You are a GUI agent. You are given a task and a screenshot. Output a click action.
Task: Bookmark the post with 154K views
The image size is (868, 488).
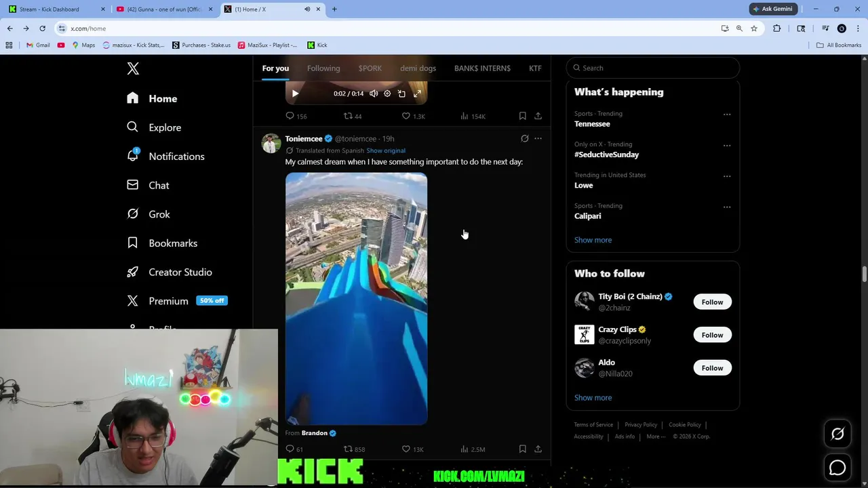point(522,116)
